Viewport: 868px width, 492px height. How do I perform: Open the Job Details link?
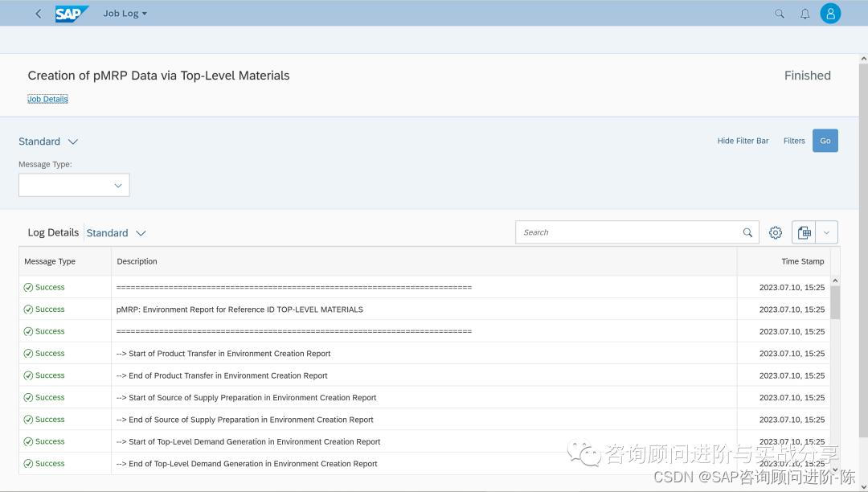coord(47,99)
